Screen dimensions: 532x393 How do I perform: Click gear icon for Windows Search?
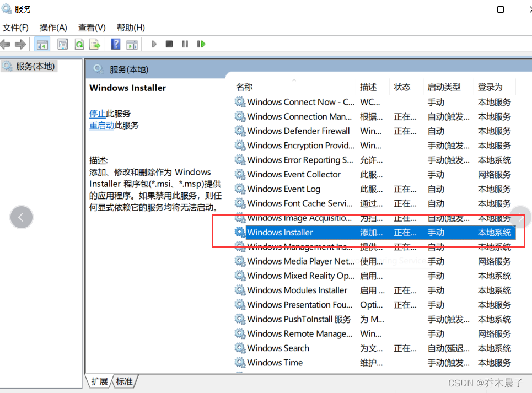click(x=240, y=348)
